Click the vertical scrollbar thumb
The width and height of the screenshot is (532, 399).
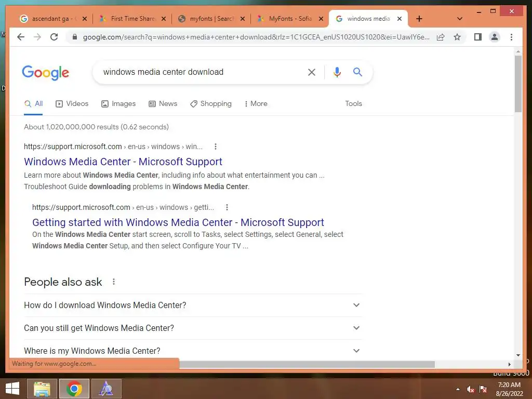pos(518,84)
